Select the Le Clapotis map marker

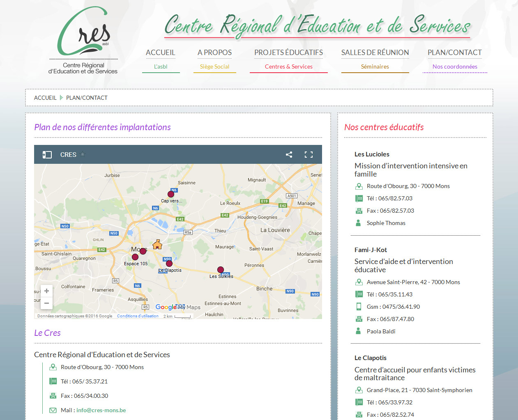(x=169, y=264)
